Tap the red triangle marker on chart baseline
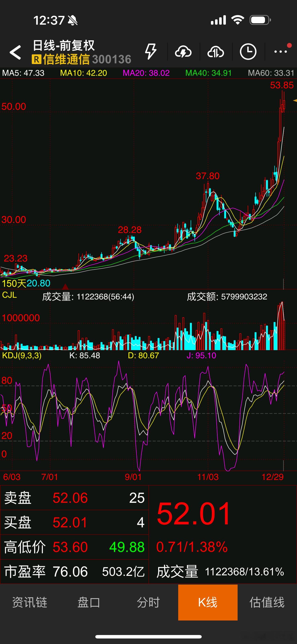 [x=65, y=286]
